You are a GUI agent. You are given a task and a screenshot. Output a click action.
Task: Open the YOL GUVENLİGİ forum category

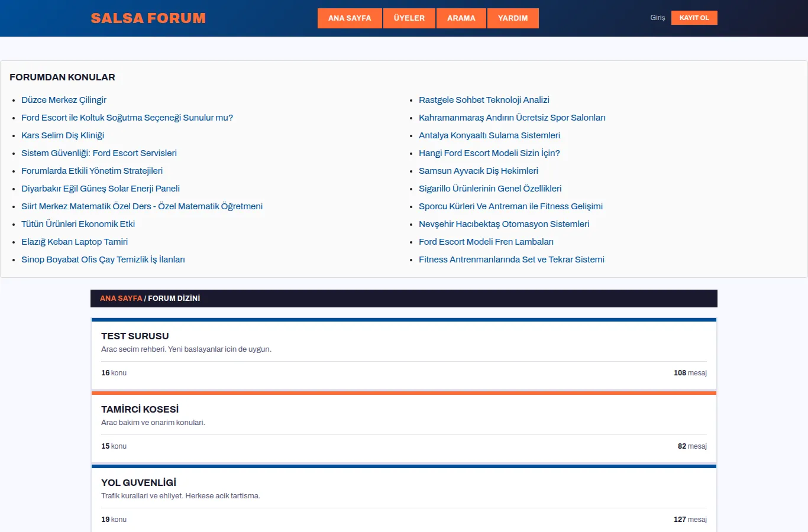click(138, 482)
